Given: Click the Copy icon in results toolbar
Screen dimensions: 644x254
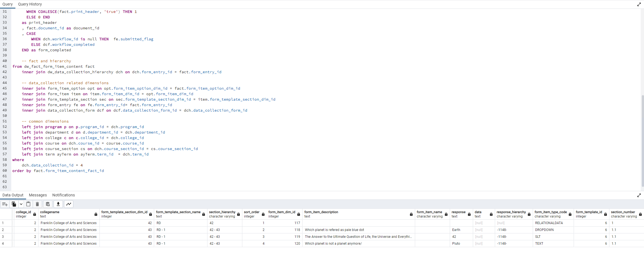Looking at the screenshot, I should 14,204.
